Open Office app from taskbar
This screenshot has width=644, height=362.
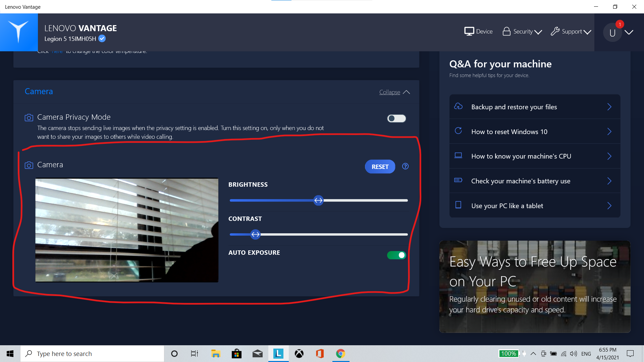[320, 354]
